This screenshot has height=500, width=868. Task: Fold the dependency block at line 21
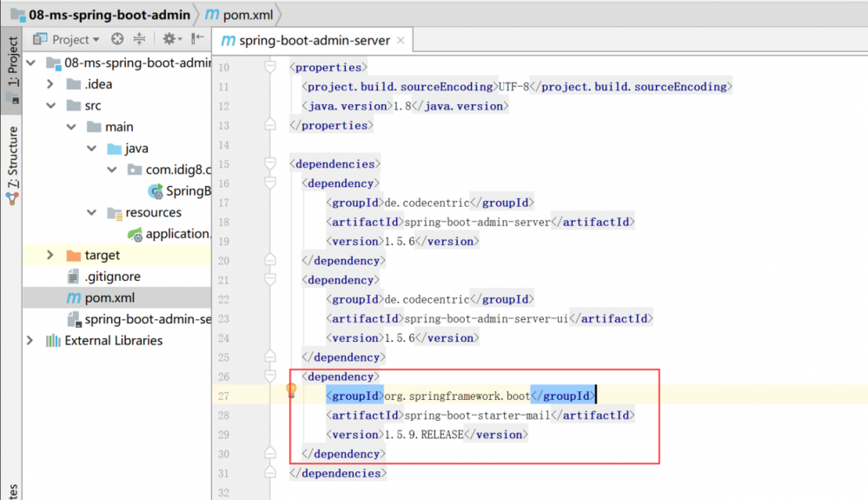point(270,280)
